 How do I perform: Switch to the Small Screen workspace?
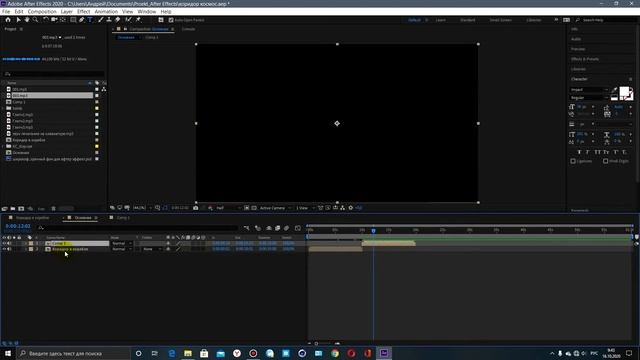pos(500,20)
